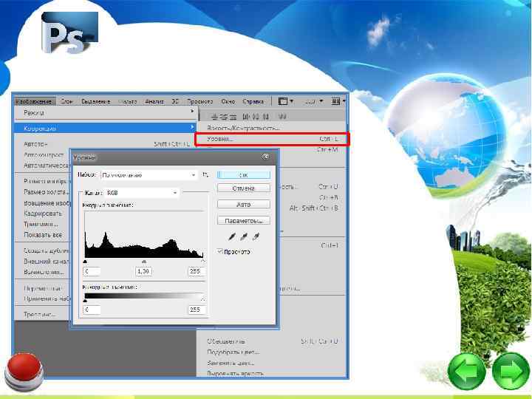The height and width of the screenshot is (399, 532).
Task: Open the Фильтр menu
Action: pos(128,101)
